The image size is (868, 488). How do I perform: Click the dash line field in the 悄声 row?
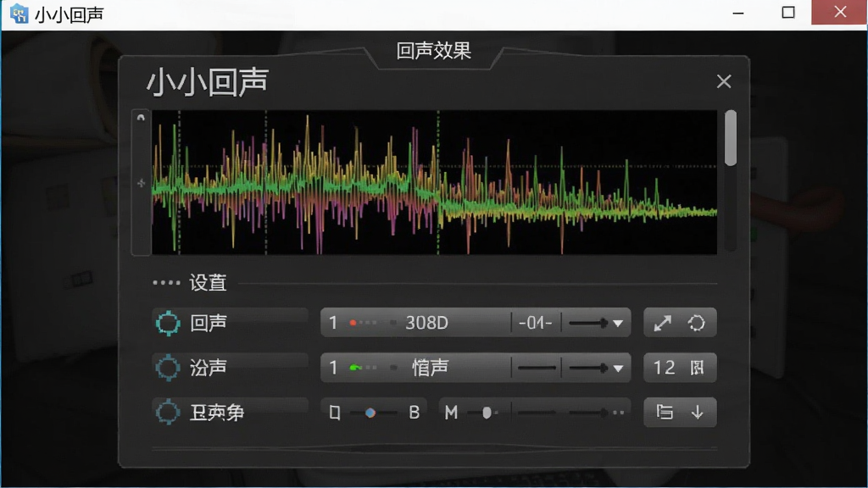537,368
